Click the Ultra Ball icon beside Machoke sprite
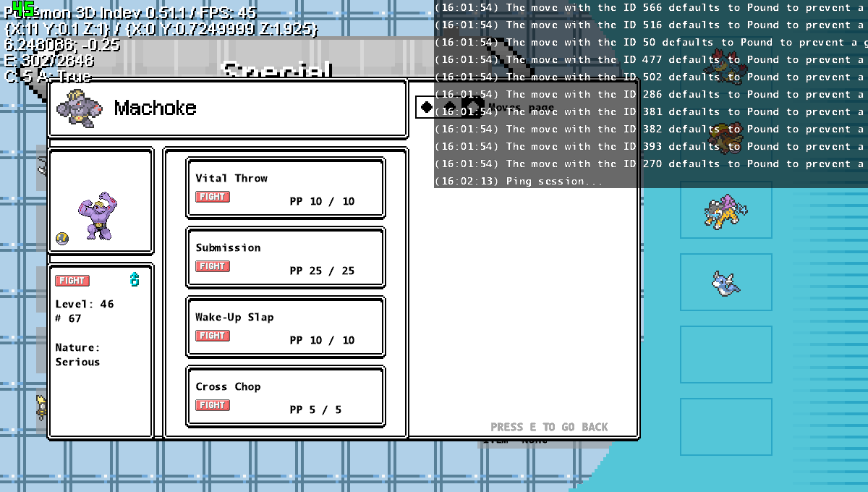The height and width of the screenshot is (492, 868). click(x=62, y=239)
